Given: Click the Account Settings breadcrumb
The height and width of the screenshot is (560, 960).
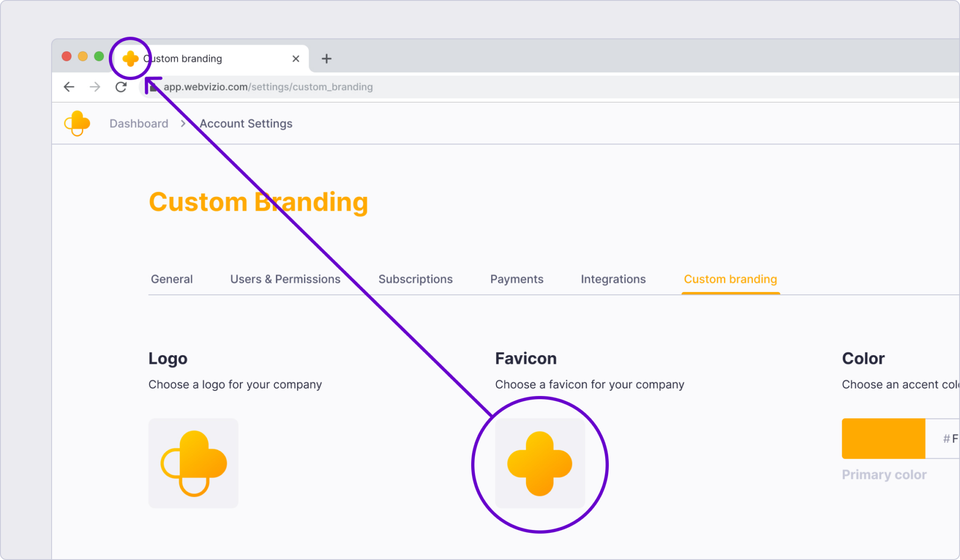Looking at the screenshot, I should (x=246, y=123).
